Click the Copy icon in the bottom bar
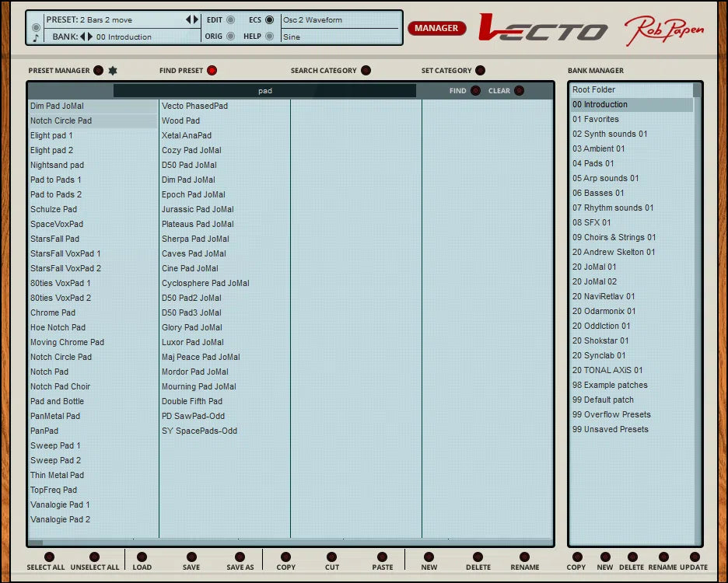 (285, 557)
